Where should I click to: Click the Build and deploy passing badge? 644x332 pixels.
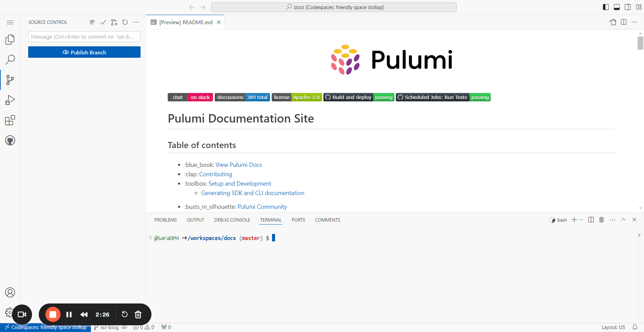click(x=359, y=97)
